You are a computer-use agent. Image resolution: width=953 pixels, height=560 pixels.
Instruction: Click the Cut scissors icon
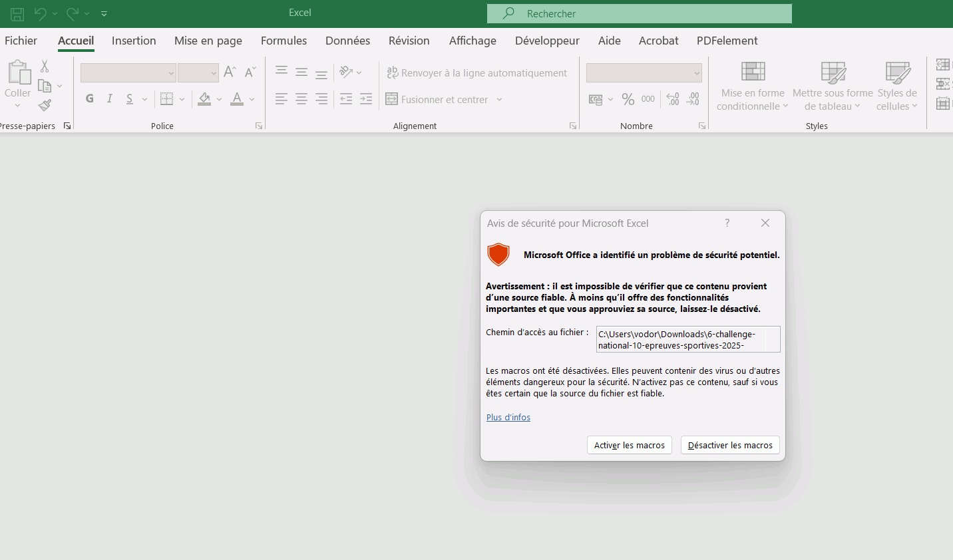45,66
